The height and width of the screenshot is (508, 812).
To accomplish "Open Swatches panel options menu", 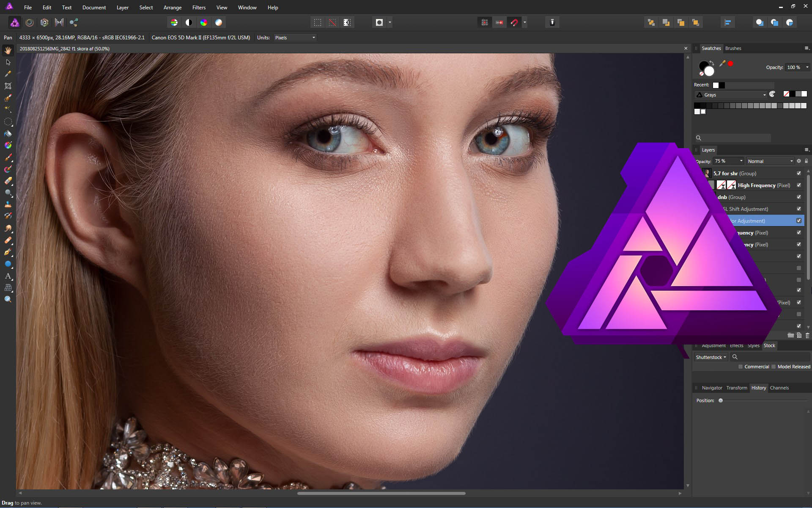I will click(807, 48).
